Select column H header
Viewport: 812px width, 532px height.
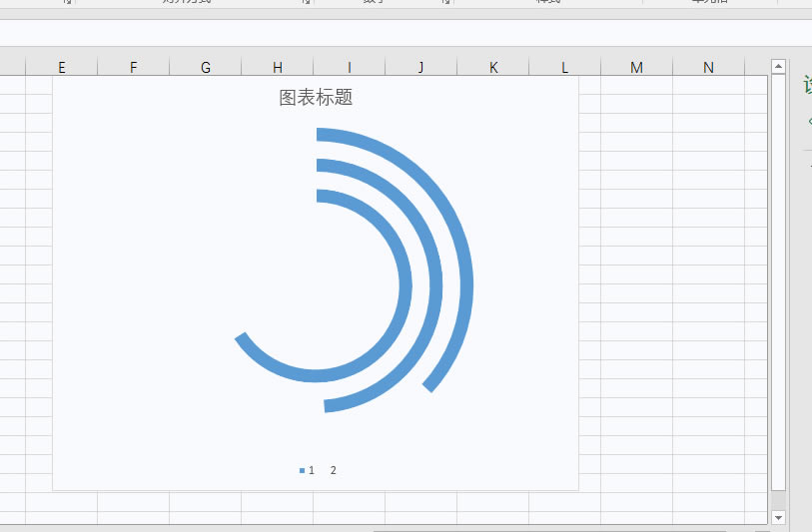[x=278, y=67]
